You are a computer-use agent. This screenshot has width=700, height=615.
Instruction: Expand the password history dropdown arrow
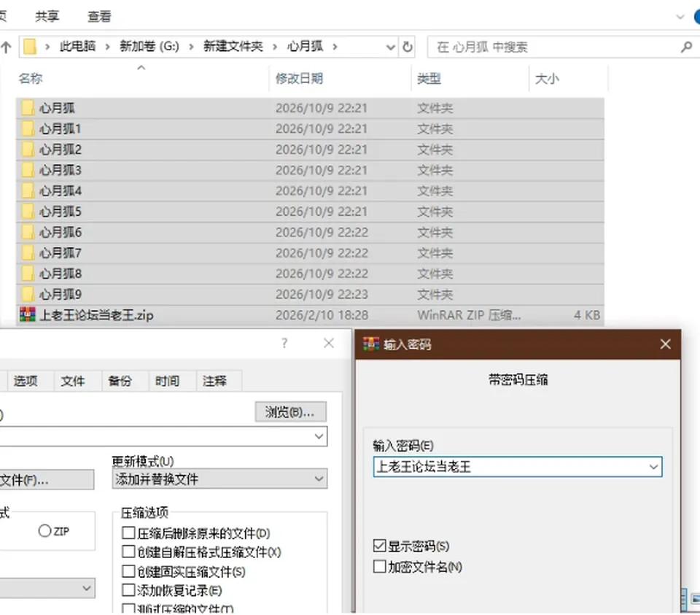pyautogui.click(x=653, y=467)
